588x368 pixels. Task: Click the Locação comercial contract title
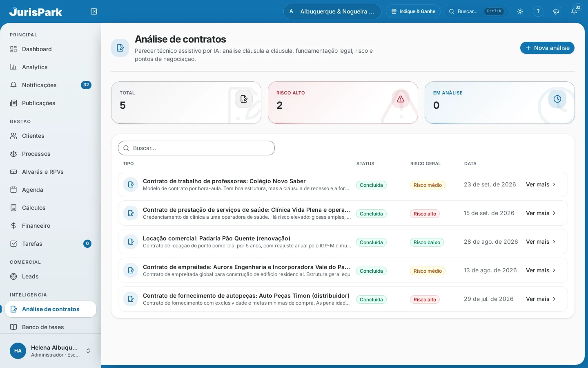(216, 238)
